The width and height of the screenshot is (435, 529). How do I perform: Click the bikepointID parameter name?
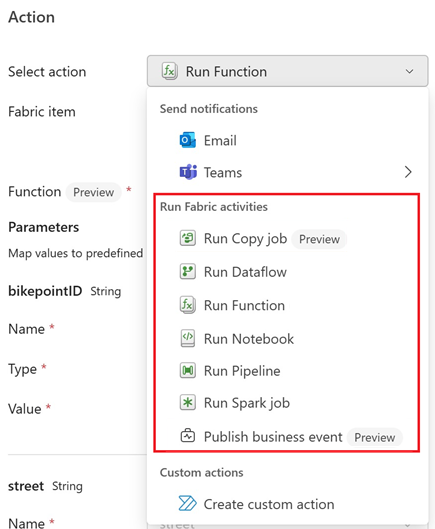click(x=45, y=291)
